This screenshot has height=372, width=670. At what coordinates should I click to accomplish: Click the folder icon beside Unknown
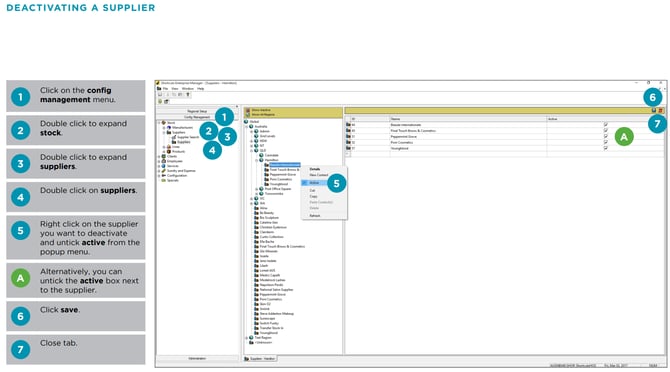click(x=251, y=342)
